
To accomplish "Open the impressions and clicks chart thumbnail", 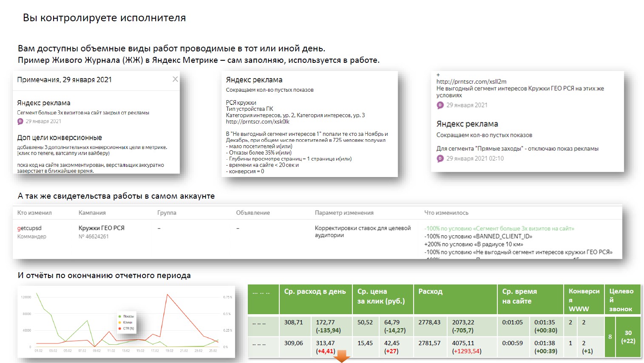I will (126, 322).
